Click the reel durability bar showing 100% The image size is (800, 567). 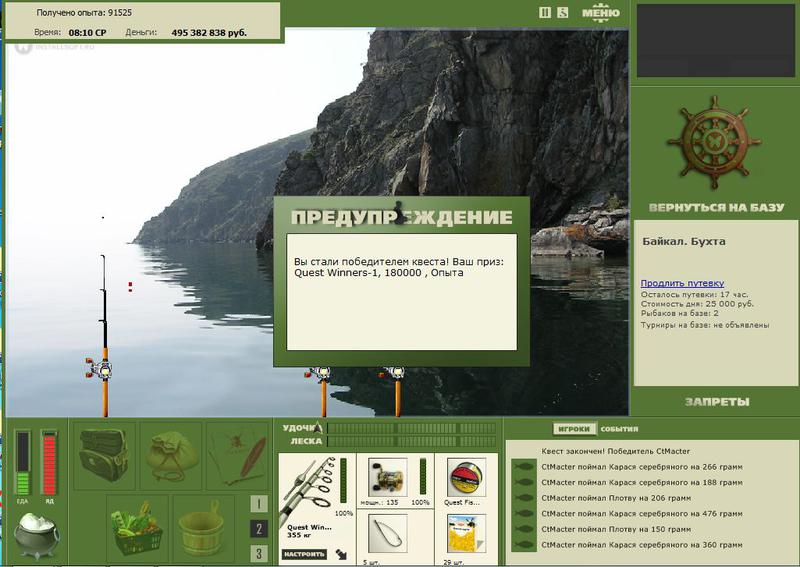click(423, 476)
